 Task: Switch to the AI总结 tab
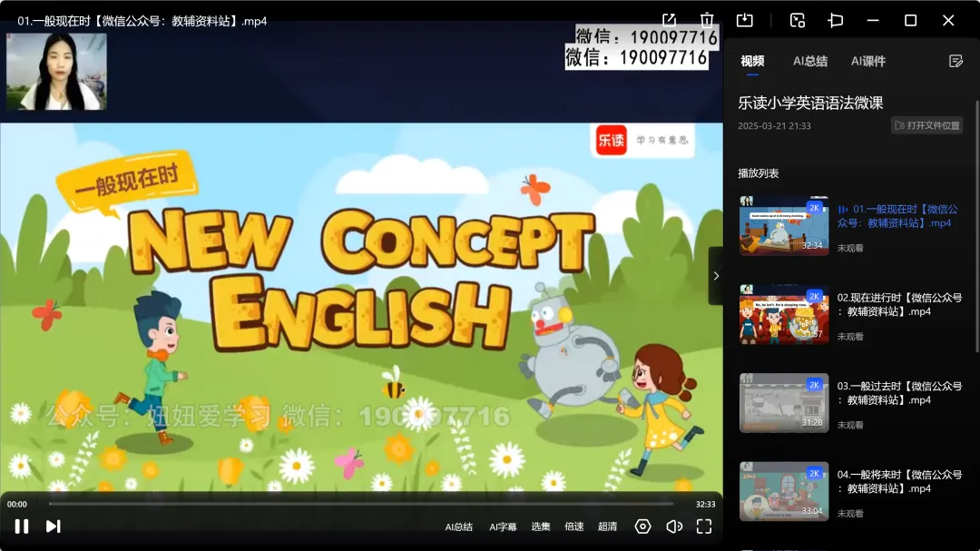pos(810,62)
